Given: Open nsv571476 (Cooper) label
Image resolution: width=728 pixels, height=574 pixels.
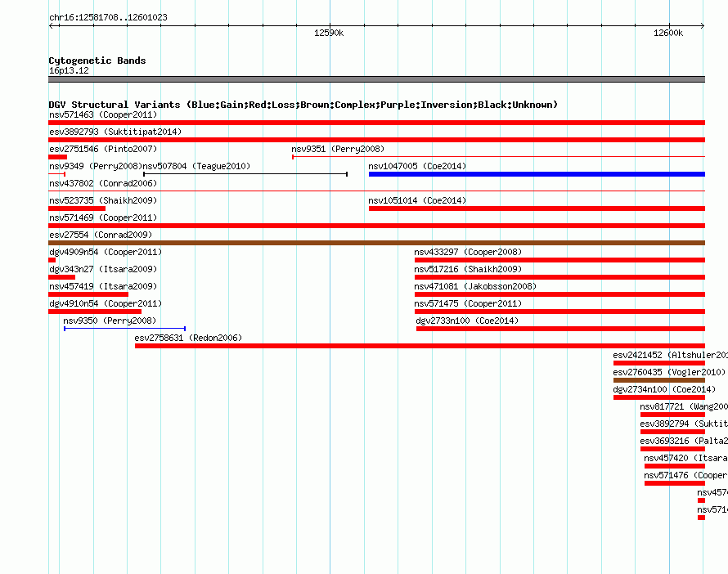Looking at the screenshot, I should pyautogui.click(x=685, y=475).
